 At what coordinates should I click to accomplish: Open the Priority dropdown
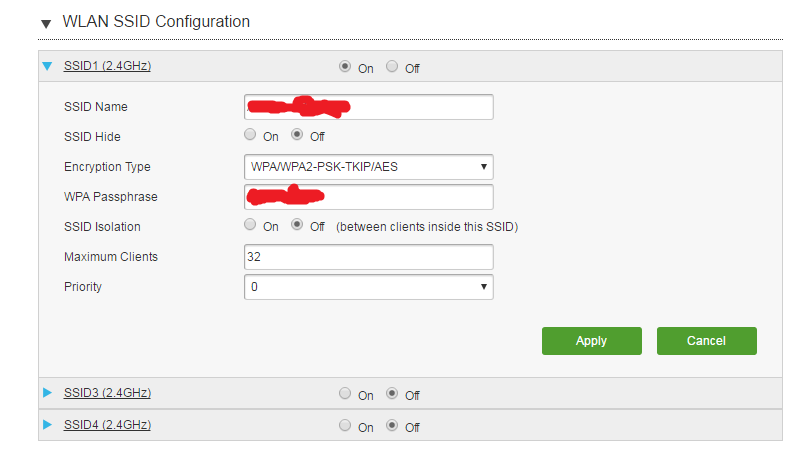click(369, 287)
